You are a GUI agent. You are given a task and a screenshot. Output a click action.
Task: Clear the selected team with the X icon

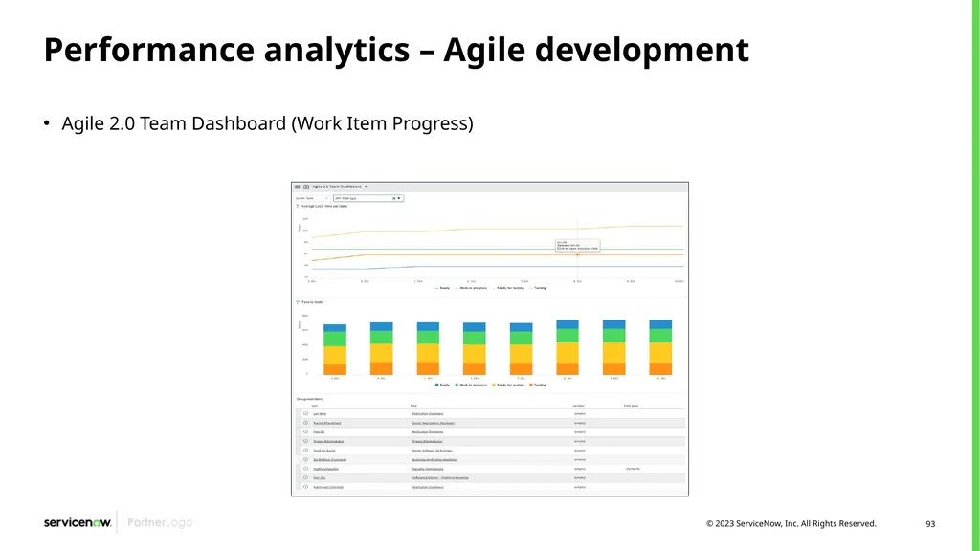coord(393,198)
